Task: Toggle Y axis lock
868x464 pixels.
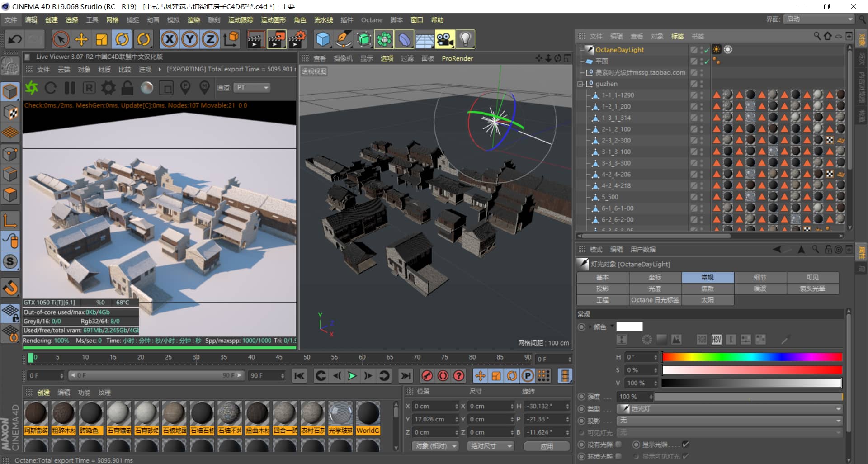Action: tap(190, 39)
